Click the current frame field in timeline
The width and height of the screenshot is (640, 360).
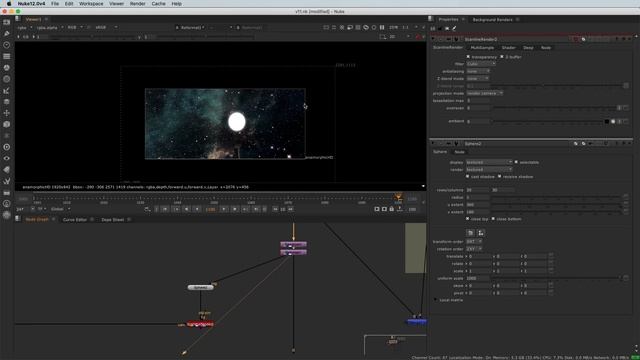211,209
